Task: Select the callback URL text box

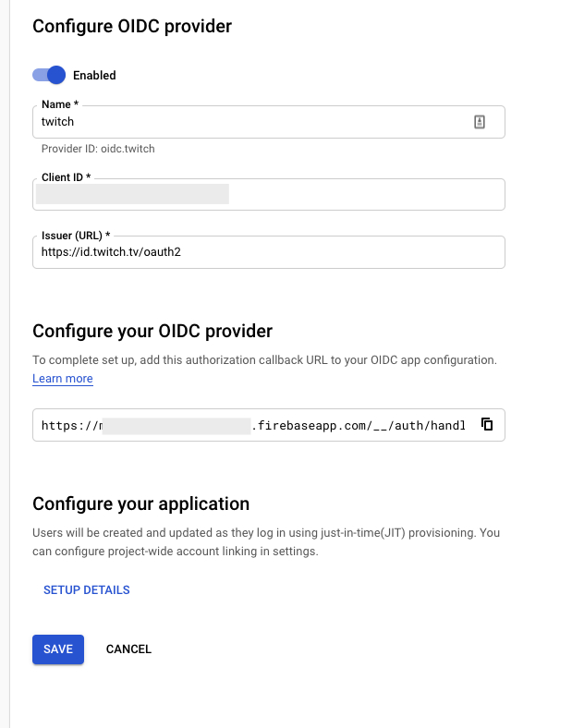Action: click(x=268, y=425)
